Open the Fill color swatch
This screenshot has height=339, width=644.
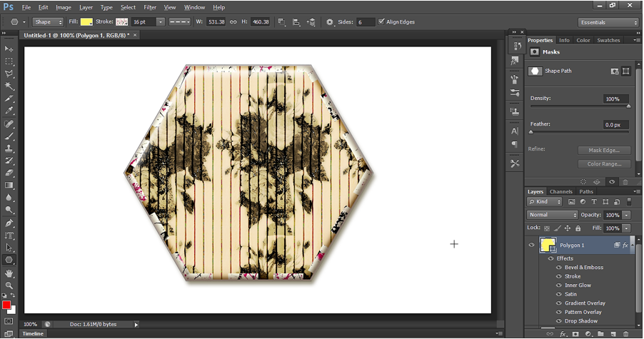point(86,22)
